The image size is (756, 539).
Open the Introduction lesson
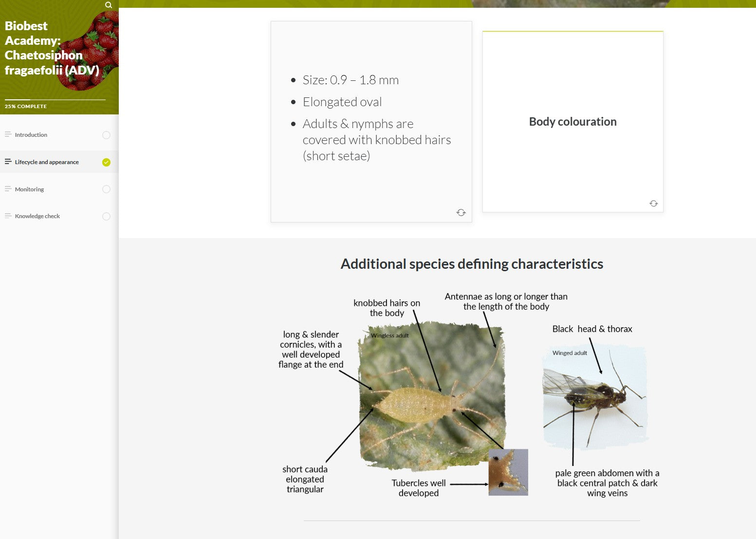tap(31, 135)
